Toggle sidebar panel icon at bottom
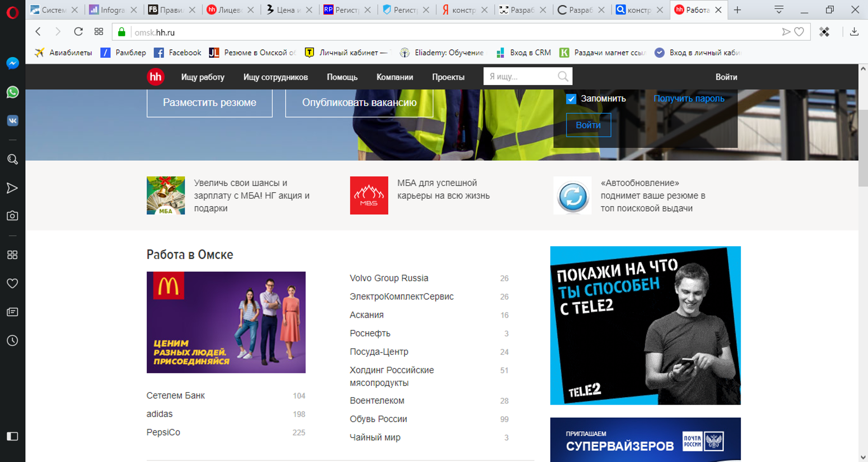 pos(12,436)
